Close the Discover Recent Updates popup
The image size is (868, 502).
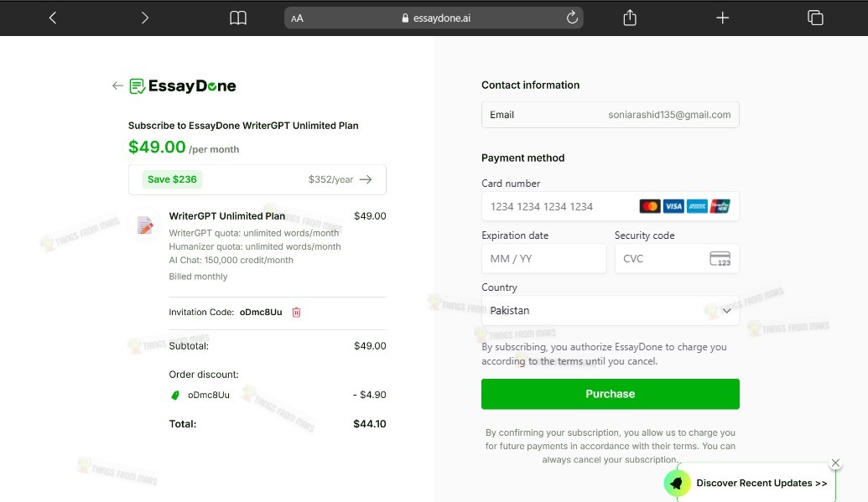(835, 463)
